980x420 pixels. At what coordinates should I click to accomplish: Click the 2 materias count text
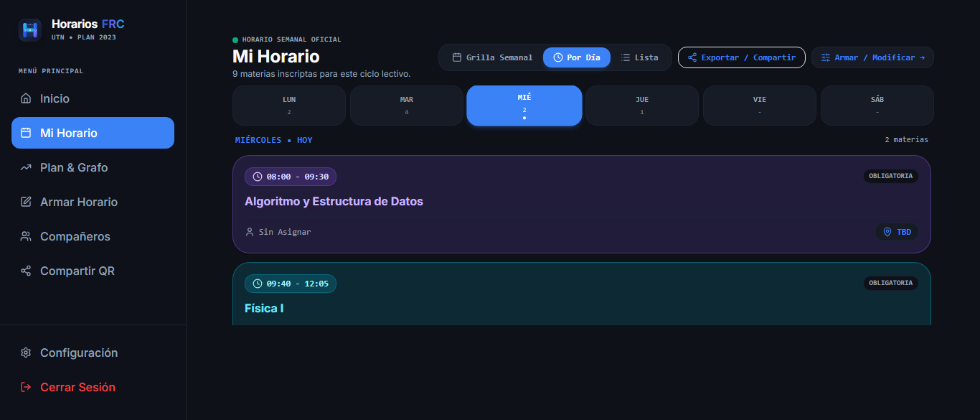(906, 140)
